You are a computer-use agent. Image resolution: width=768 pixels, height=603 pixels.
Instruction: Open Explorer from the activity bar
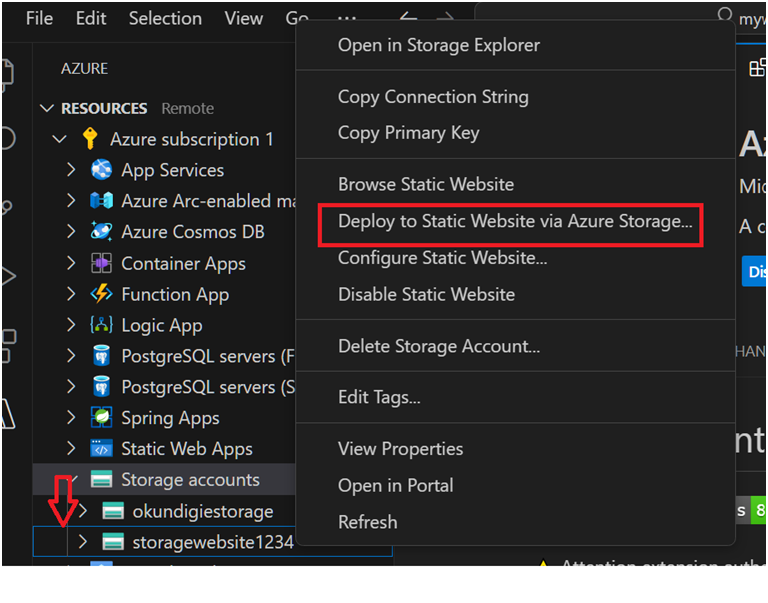7,74
